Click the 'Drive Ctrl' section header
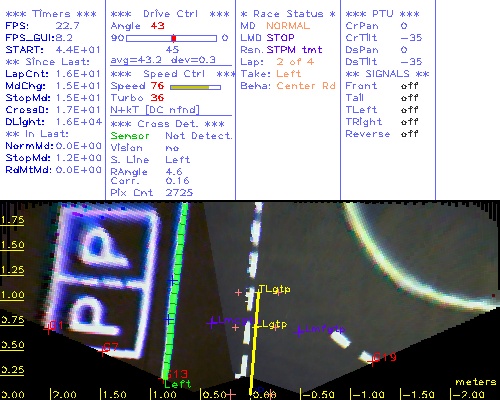This screenshot has width=500, height=400. coord(170,14)
